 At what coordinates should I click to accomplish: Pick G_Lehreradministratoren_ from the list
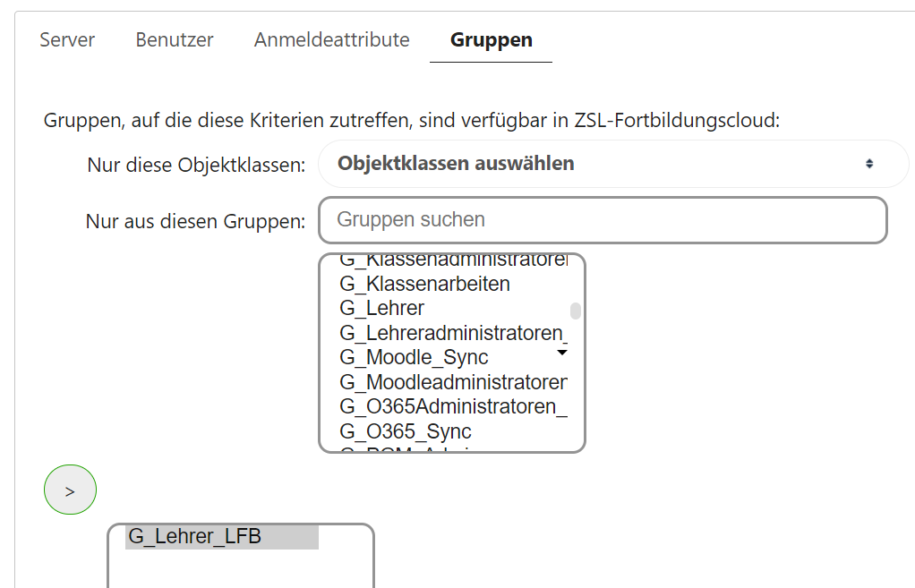(x=452, y=333)
